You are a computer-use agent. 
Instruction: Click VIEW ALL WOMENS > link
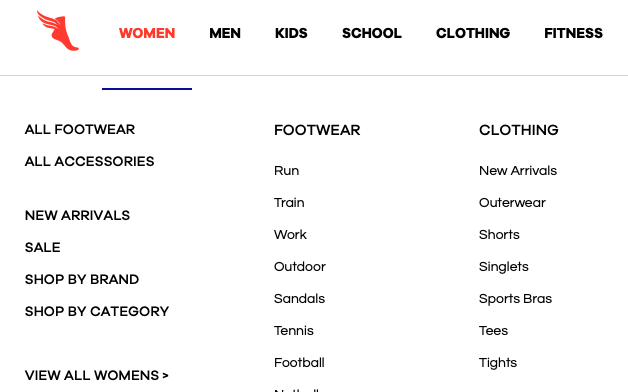[x=97, y=376]
